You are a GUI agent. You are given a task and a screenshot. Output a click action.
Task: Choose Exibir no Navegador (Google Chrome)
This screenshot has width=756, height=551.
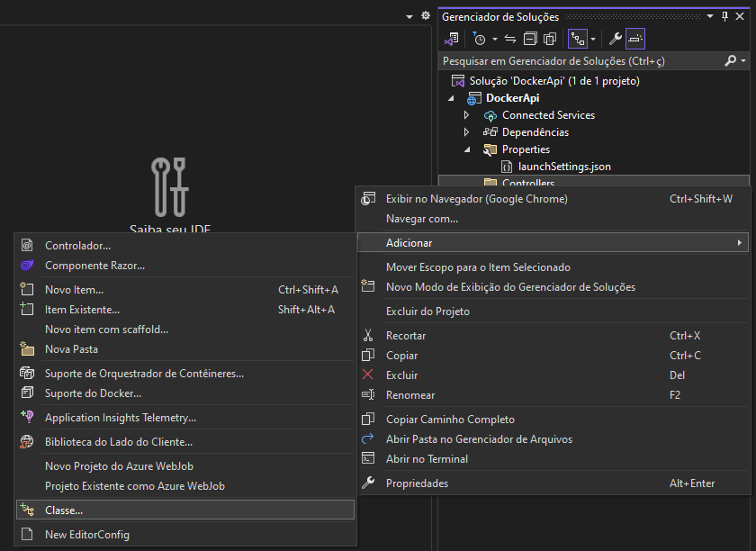point(553,199)
